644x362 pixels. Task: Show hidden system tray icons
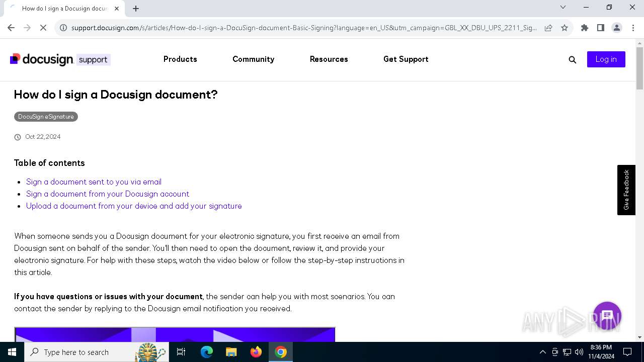542,352
